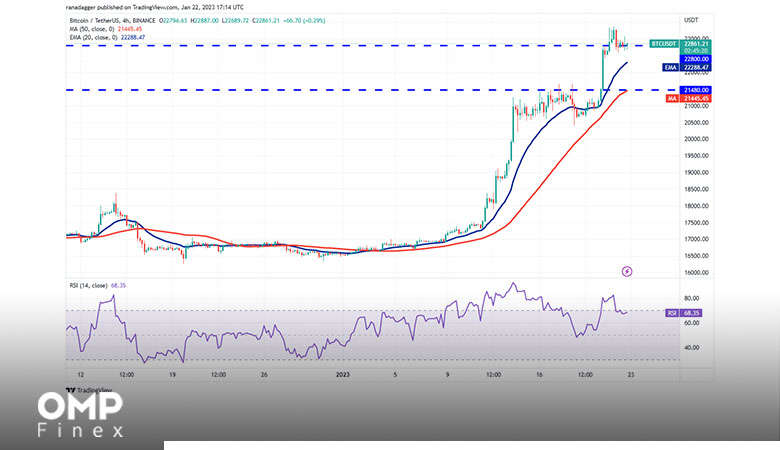Screen dimensions: 780x450
Task: Click the 80.00 RSI axis label
Action: tap(692, 298)
